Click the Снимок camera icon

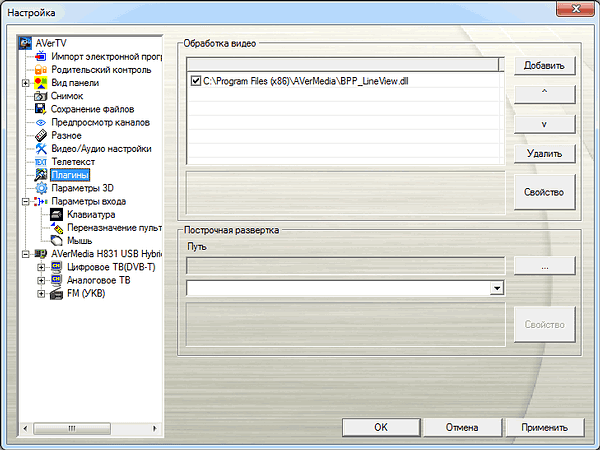(x=41, y=96)
